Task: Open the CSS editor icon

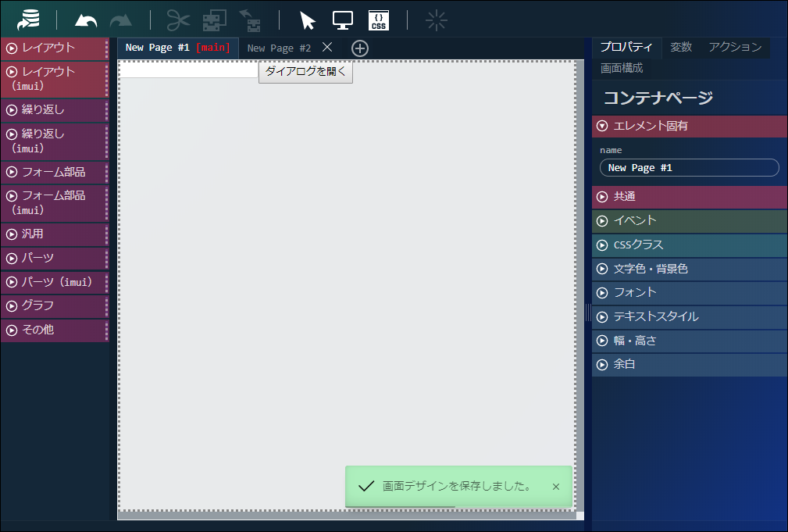Action: (x=379, y=20)
